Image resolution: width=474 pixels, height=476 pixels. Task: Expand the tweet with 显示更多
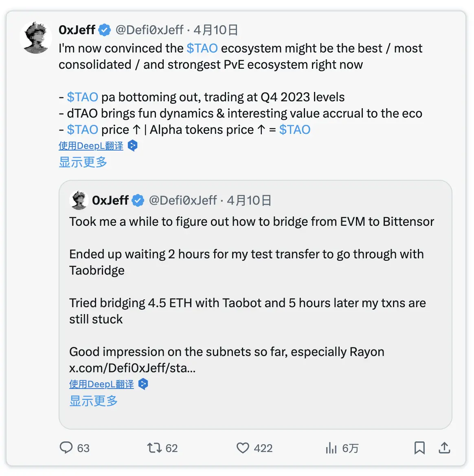pos(83,162)
